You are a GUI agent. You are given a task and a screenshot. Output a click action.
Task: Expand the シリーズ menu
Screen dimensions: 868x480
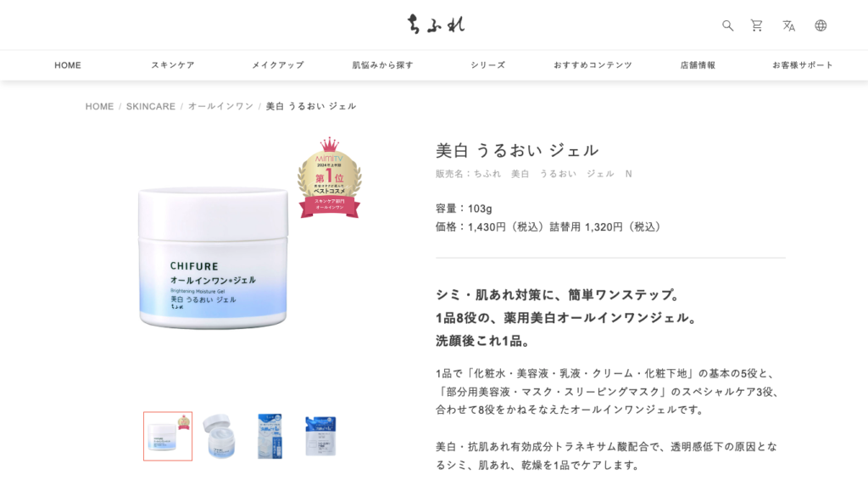(x=487, y=65)
